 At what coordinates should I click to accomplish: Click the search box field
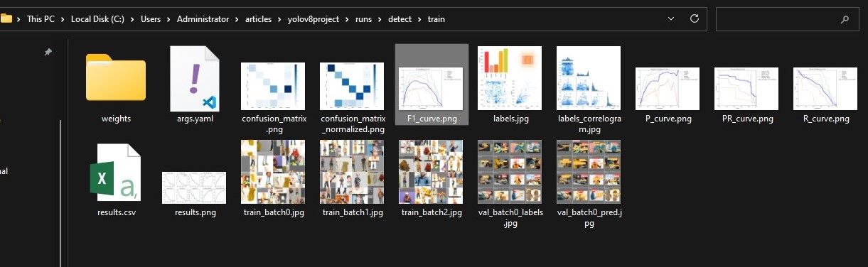(787, 19)
